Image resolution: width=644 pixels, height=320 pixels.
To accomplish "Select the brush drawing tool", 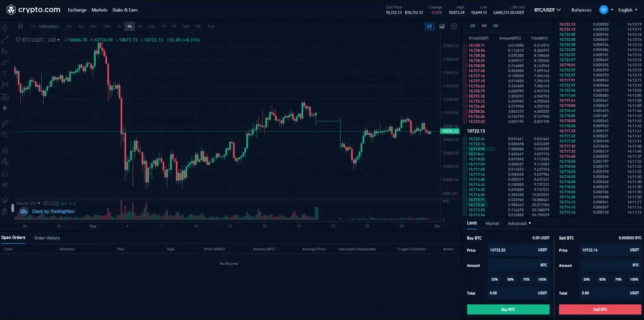I will click(x=5, y=62).
